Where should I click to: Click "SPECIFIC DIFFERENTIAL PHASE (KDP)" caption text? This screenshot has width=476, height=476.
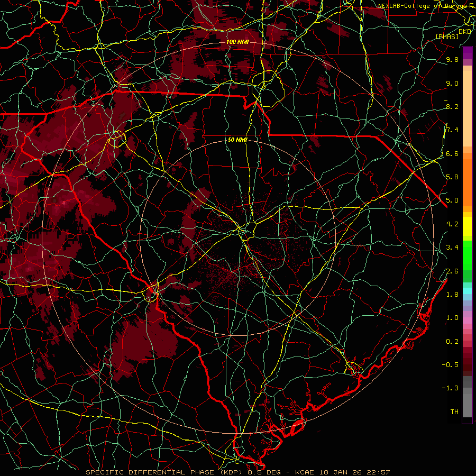pyautogui.click(x=164, y=472)
